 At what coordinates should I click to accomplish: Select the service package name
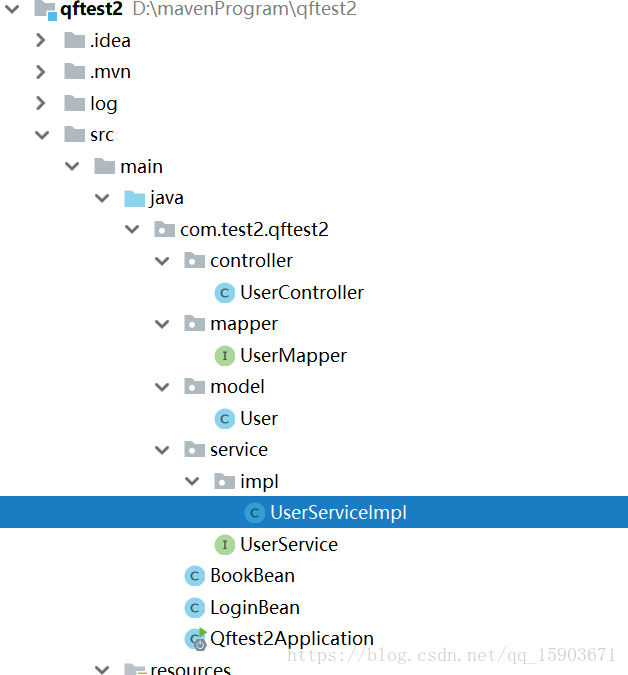239,450
